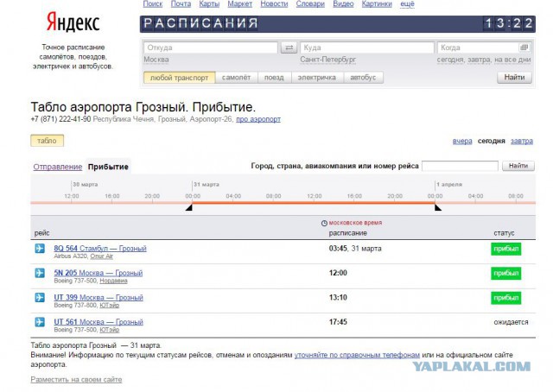Open flight 5N 205 Москва — Грозный
553x392 pixels.
(99, 273)
